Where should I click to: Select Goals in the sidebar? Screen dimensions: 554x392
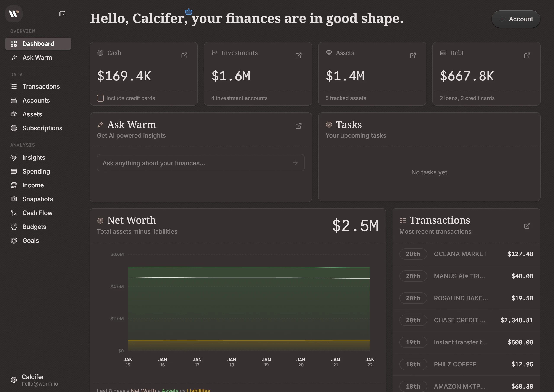pyautogui.click(x=31, y=240)
